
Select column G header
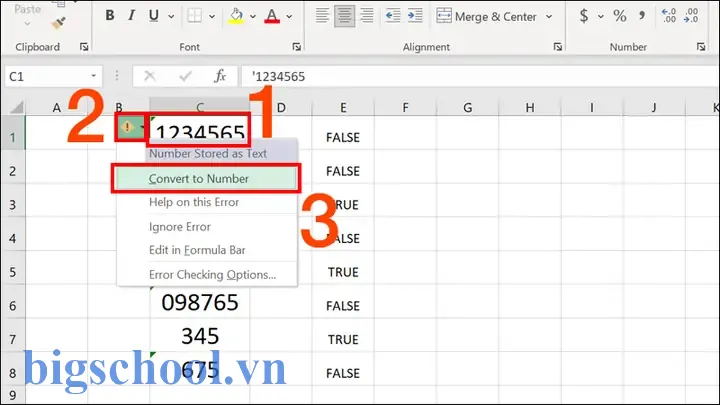pos(467,107)
